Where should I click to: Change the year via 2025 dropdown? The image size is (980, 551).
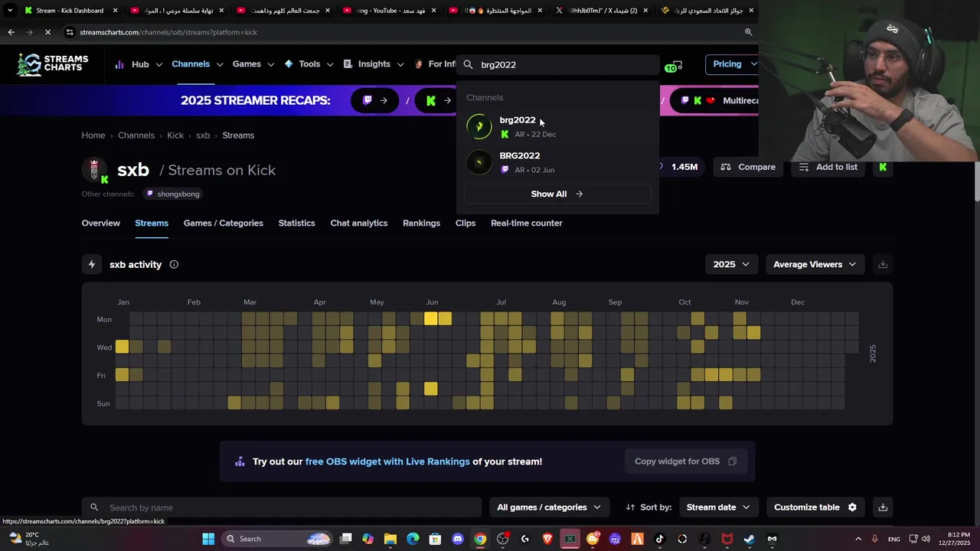(731, 265)
